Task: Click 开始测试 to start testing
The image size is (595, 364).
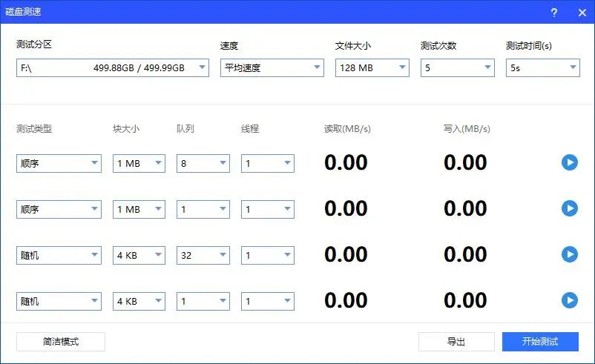Action: coord(540,342)
